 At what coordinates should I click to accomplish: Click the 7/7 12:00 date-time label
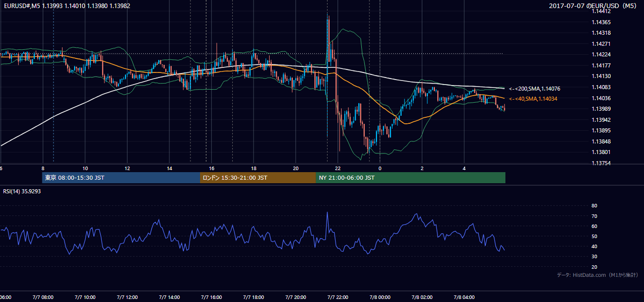127,297
